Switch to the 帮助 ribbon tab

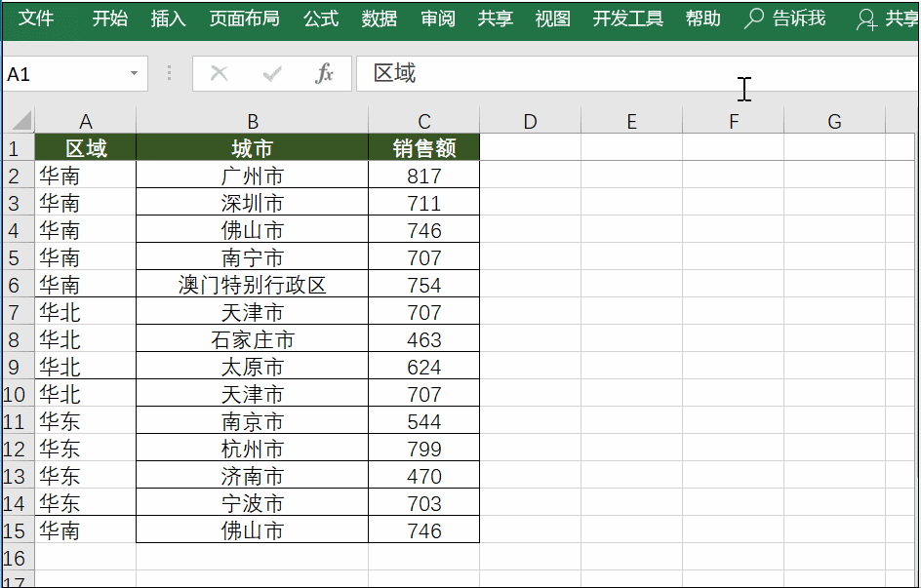click(703, 19)
